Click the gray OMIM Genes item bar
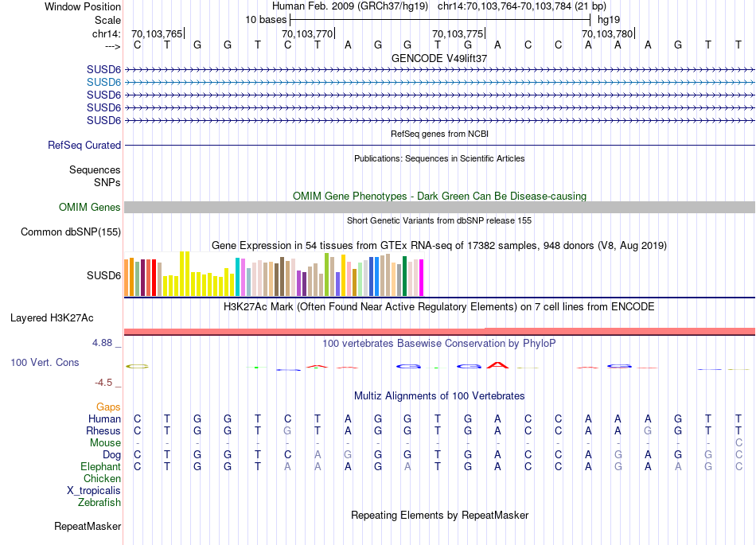Image resolution: width=756 pixels, height=545 pixels. 439,208
